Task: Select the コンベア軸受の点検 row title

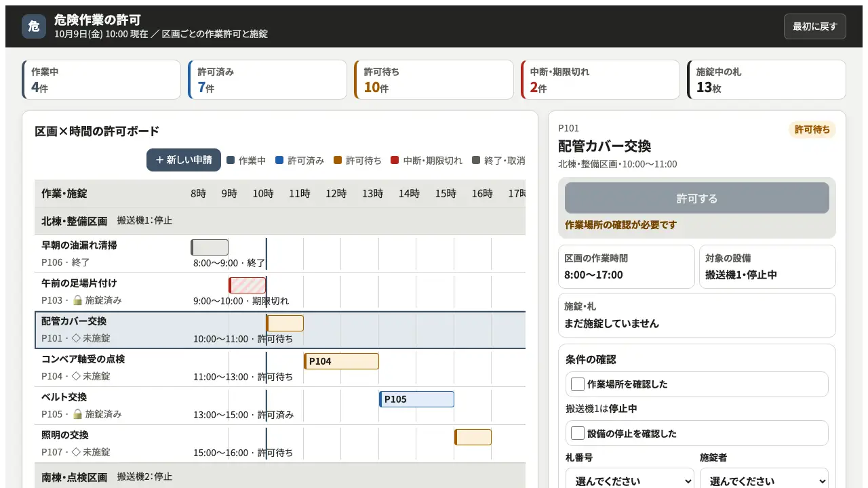Action: coord(83,359)
